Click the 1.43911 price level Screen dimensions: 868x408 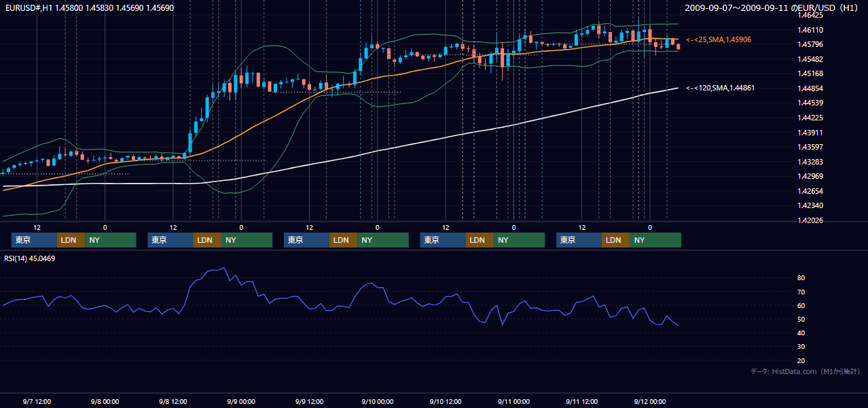click(810, 133)
